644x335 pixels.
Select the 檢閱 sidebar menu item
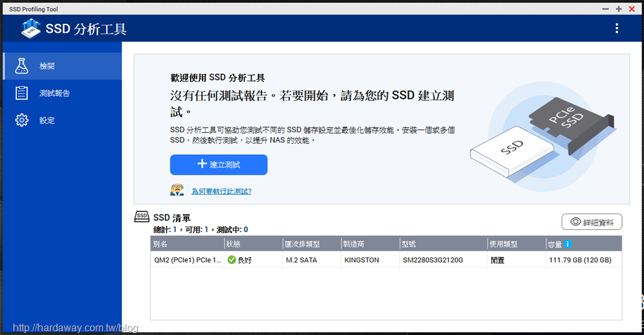[62, 65]
